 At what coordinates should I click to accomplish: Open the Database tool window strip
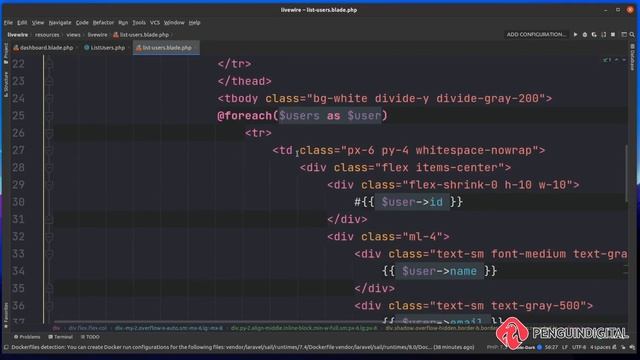[x=632, y=57]
